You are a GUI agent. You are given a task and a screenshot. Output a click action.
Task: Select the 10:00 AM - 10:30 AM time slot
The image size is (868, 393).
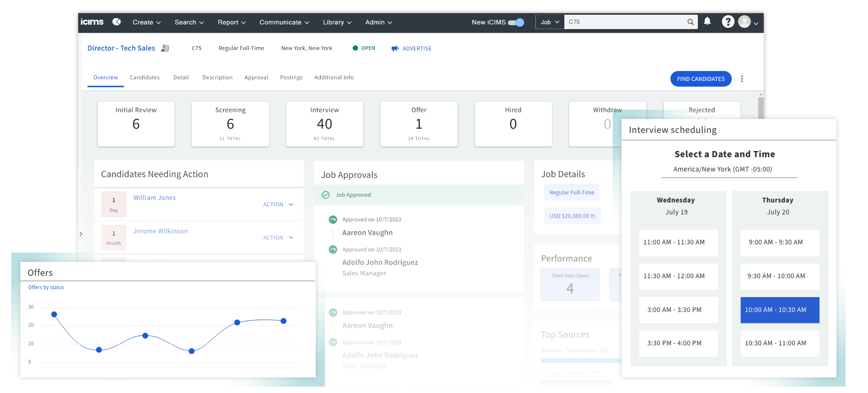click(x=779, y=310)
